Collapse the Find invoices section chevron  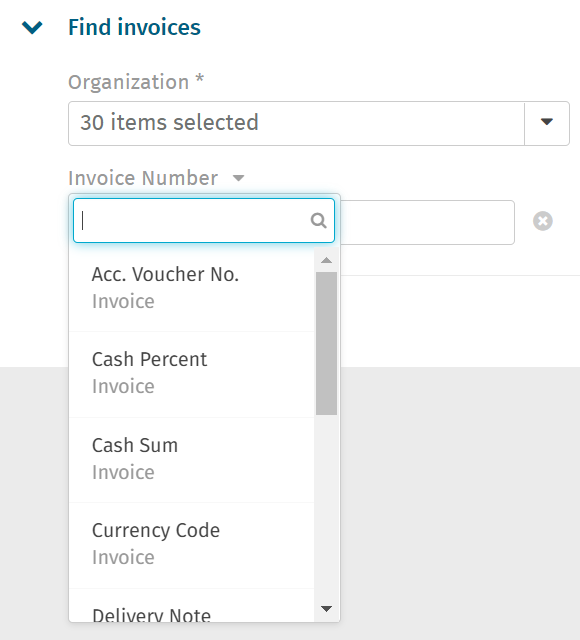[x=32, y=28]
